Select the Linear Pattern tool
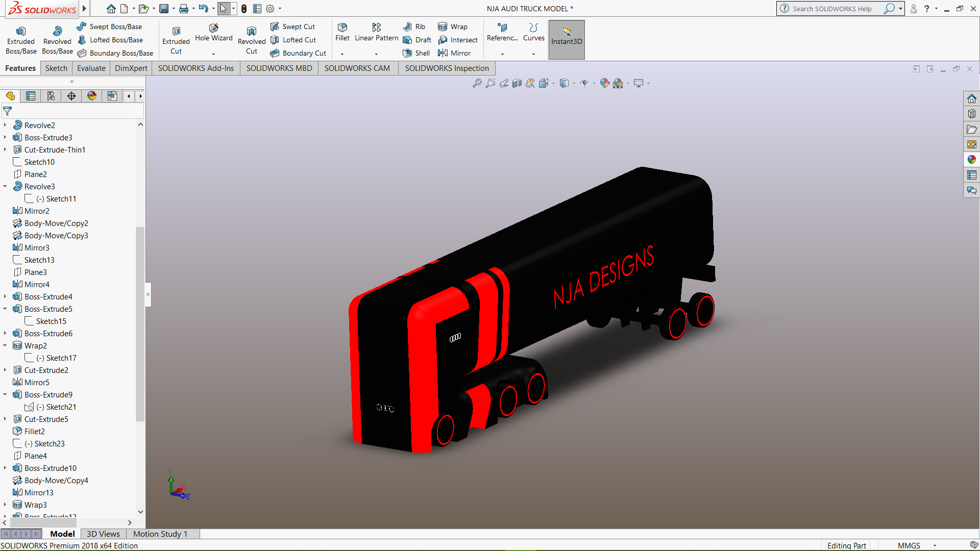980x551 pixels. pos(377,33)
